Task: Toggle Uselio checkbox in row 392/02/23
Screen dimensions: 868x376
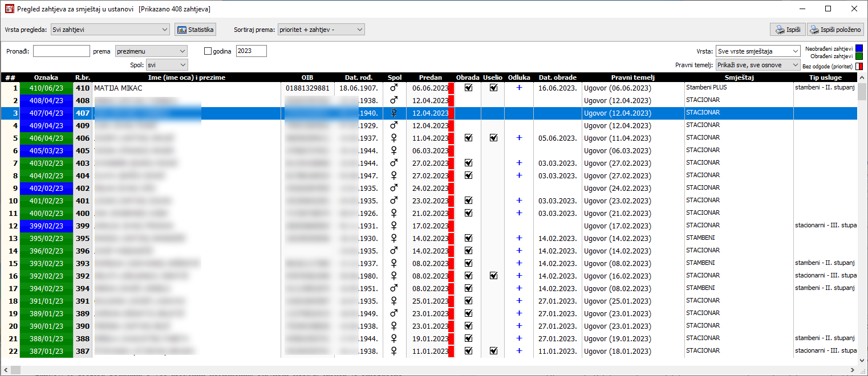Action: pyautogui.click(x=493, y=276)
